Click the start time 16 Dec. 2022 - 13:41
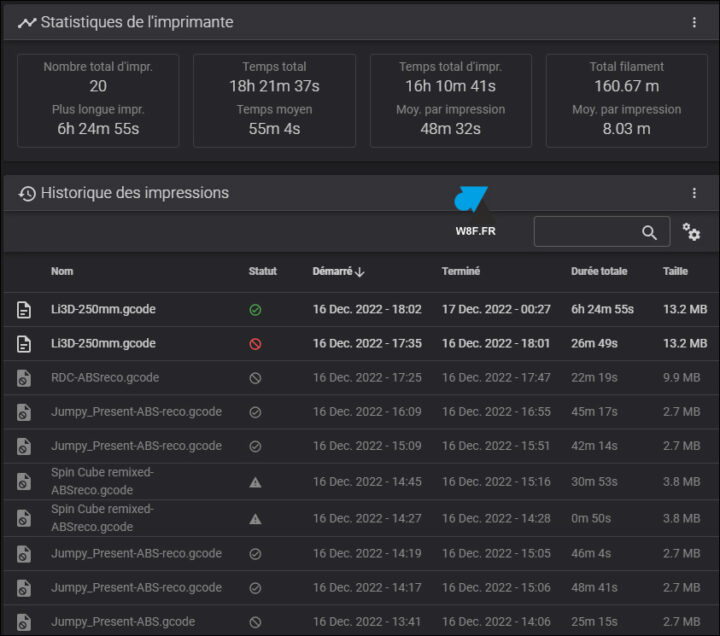Screen dimensions: 720x636 367,621
